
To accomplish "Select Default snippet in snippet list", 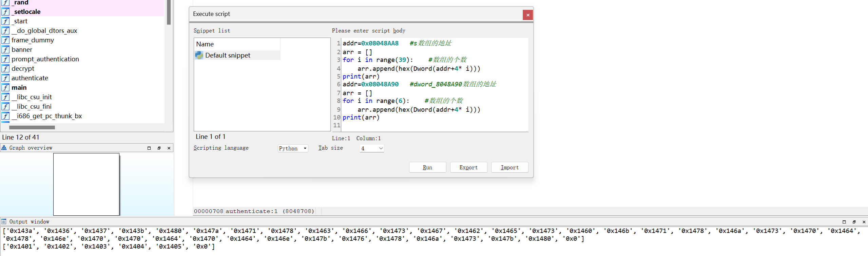I will 228,55.
